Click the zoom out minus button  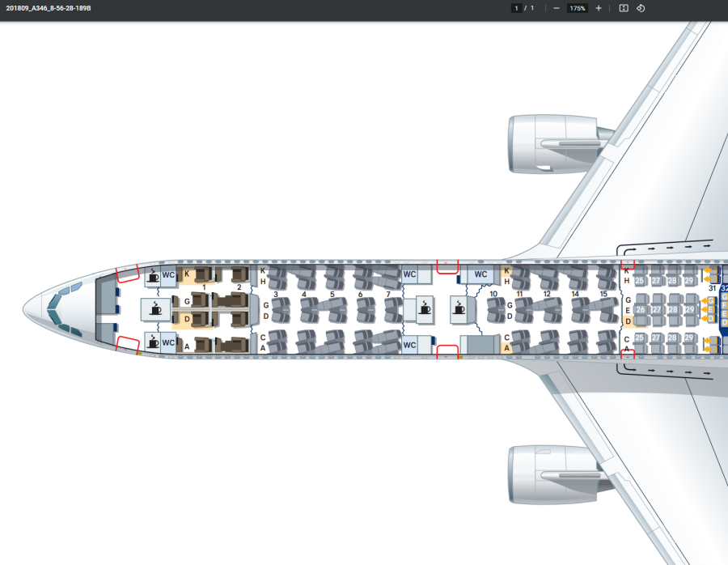[557, 8]
